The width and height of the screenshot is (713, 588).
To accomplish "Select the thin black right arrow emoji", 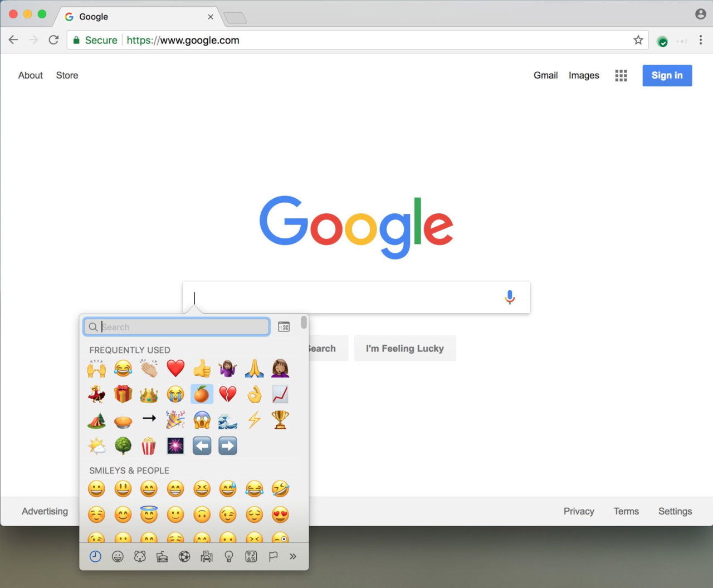I will coord(149,418).
